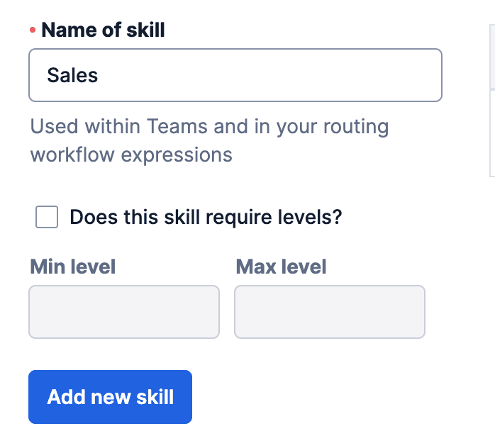Click the Name of skill input field
495x448 pixels.
[x=234, y=75]
